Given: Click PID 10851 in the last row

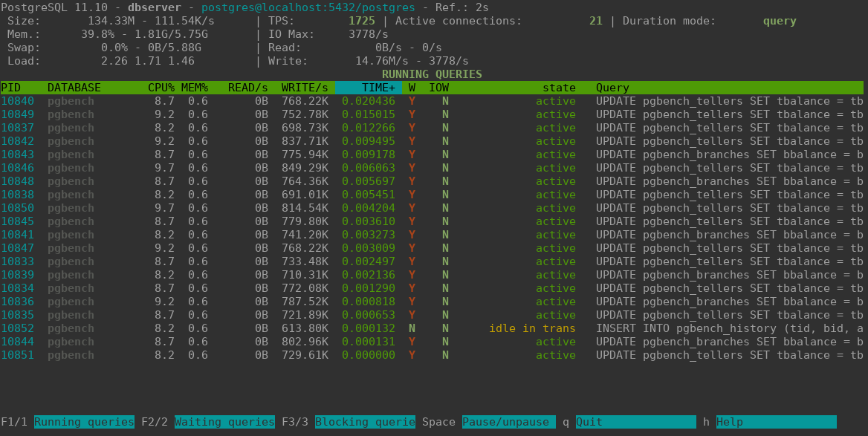Looking at the screenshot, I should 18,355.
